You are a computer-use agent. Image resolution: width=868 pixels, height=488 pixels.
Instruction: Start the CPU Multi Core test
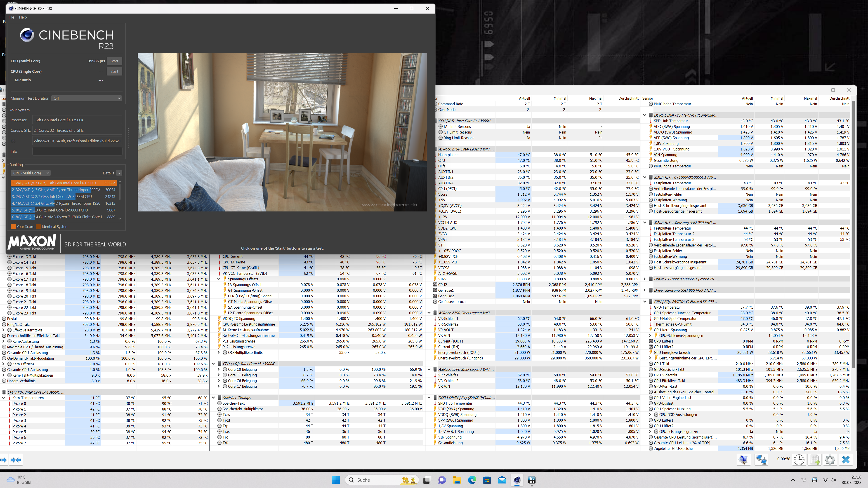coord(114,61)
